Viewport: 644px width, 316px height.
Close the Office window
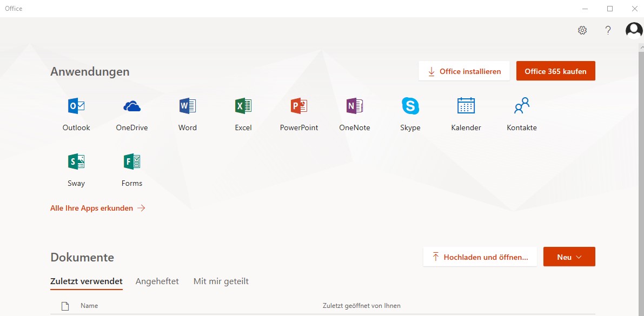point(635,9)
